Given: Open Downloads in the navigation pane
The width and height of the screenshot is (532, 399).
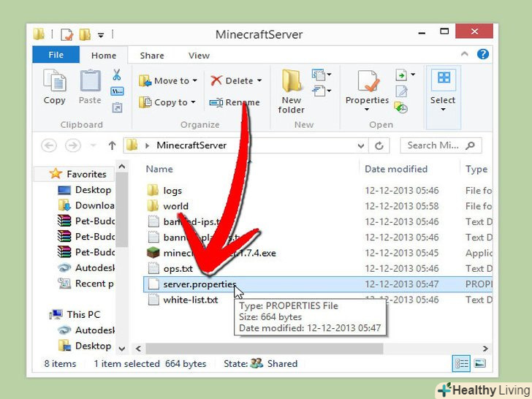Looking at the screenshot, I should 95,205.
